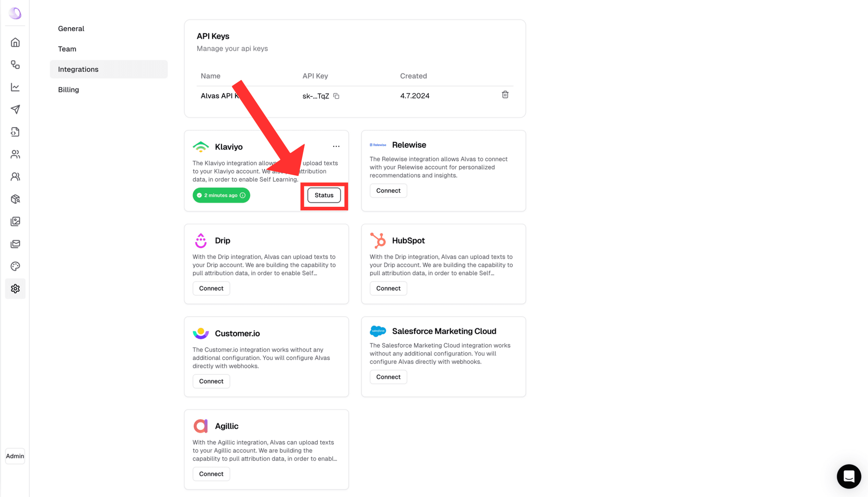Open the two-person audience sidebar icon
The height and width of the screenshot is (497, 868).
tap(15, 154)
